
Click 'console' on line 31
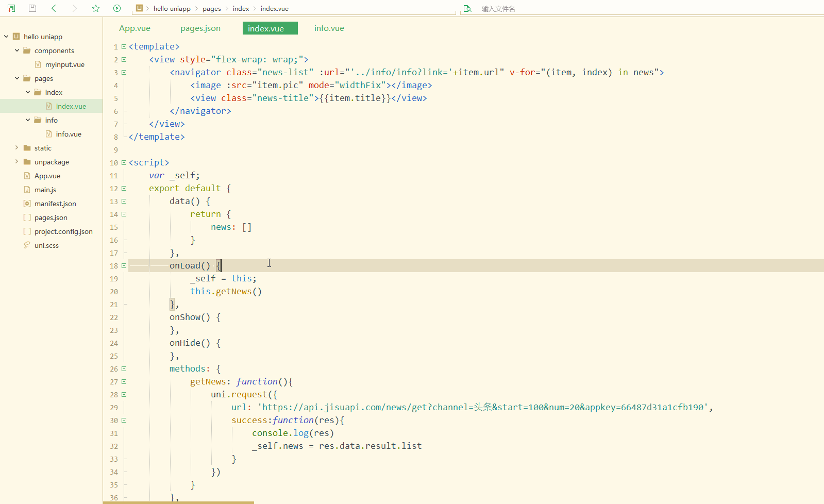(270, 433)
